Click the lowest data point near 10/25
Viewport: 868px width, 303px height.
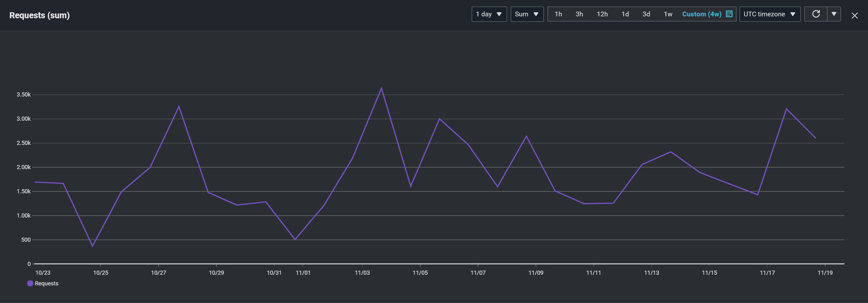click(x=93, y=246)
